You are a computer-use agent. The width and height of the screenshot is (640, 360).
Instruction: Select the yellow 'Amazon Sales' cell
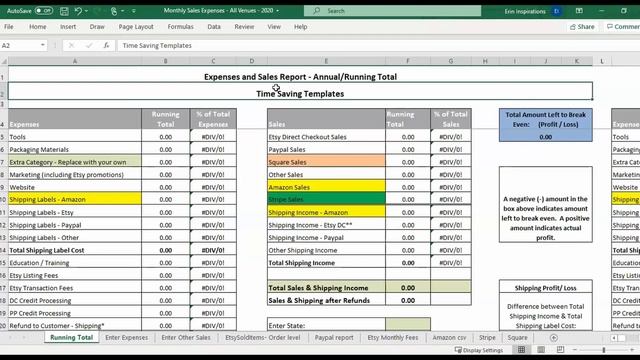[x=326, y=187]
